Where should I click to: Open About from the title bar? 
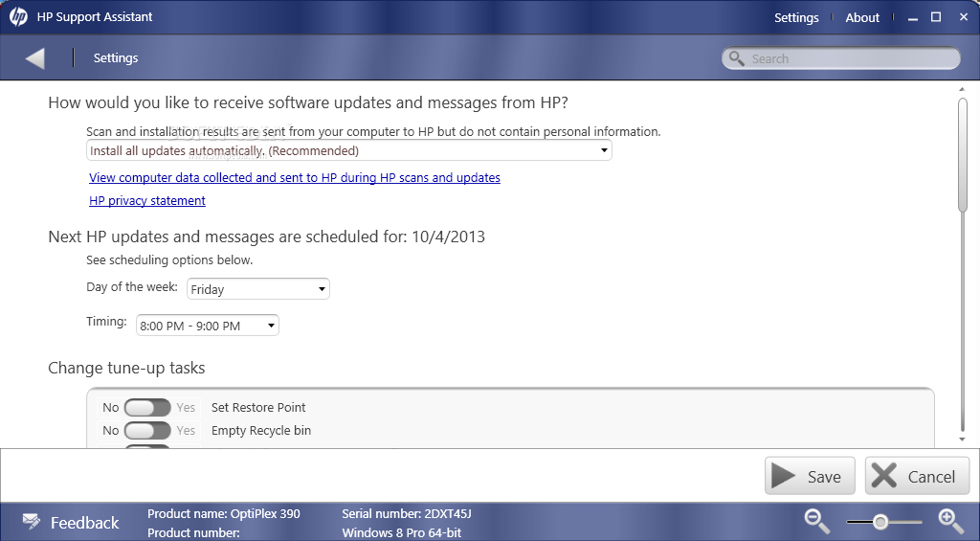coord(862,17)
